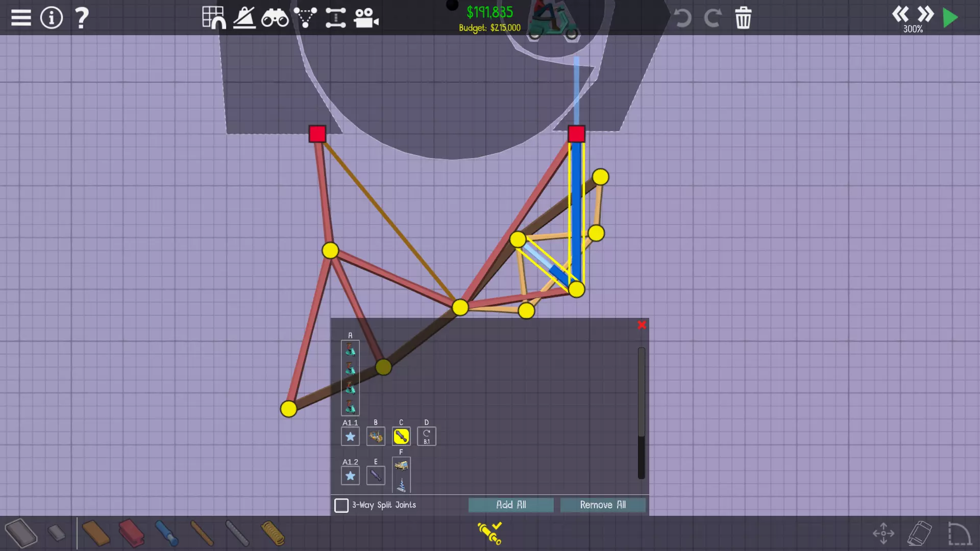980x551 pixels.
Task: Open the hamburger main menu
Action: tap(21, 18)
